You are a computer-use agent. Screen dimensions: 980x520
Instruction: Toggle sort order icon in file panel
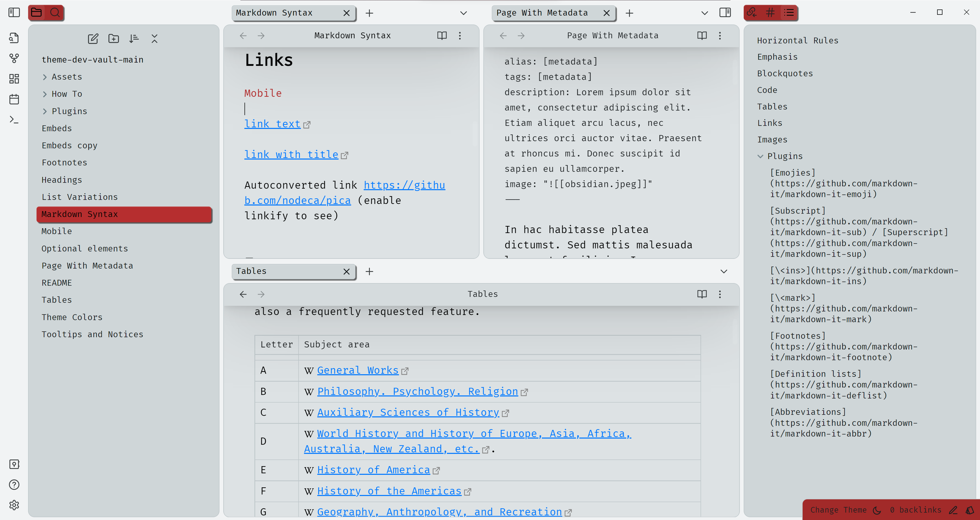[134, 39]
